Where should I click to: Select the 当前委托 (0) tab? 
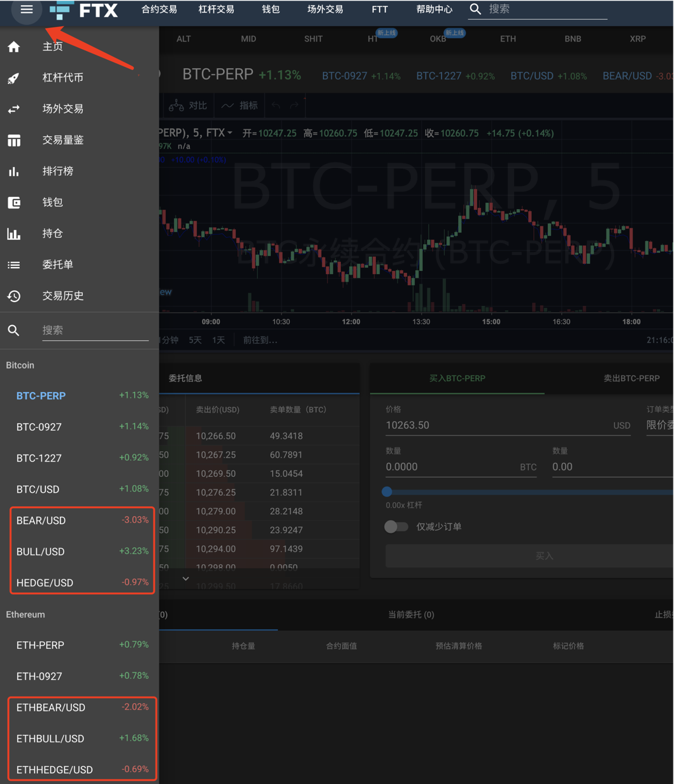(411, 615)
